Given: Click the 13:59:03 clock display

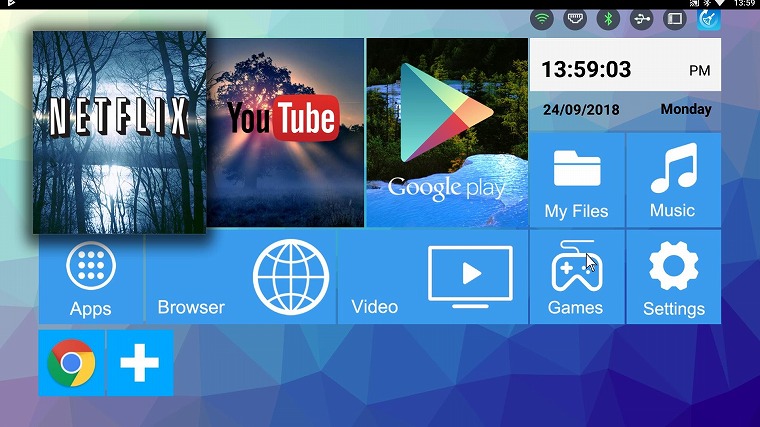Looking at the screenshot, I should point(586,69).
